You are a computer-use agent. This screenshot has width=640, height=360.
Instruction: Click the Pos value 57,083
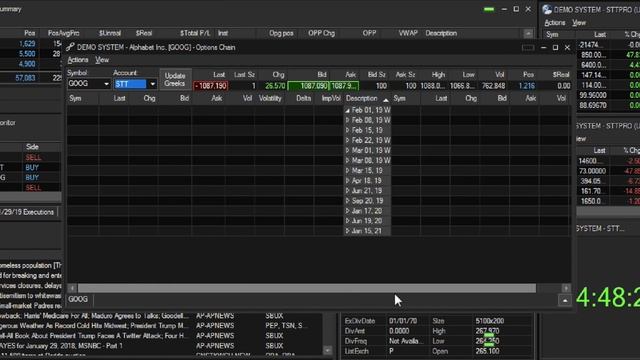25,78
